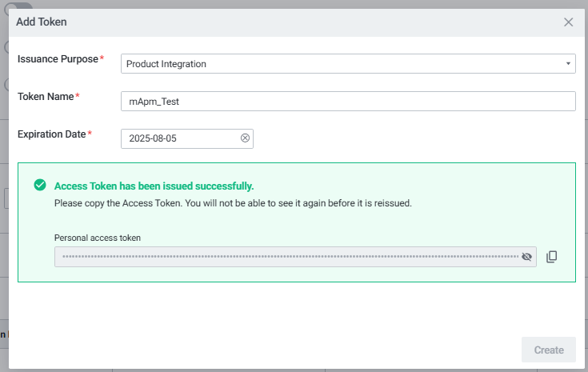Click the Issuance Purpose label
The height and width of the screenshot is (372, 588).
58,59
